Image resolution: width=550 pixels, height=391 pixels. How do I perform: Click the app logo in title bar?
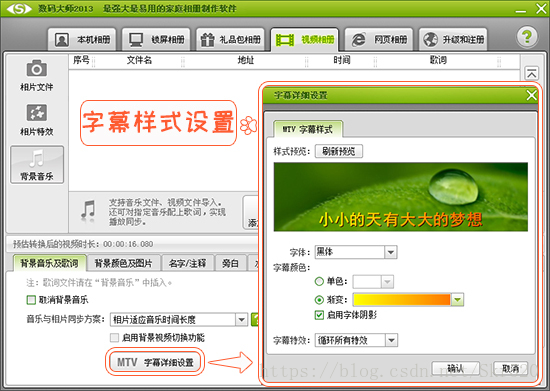point(19,8)
